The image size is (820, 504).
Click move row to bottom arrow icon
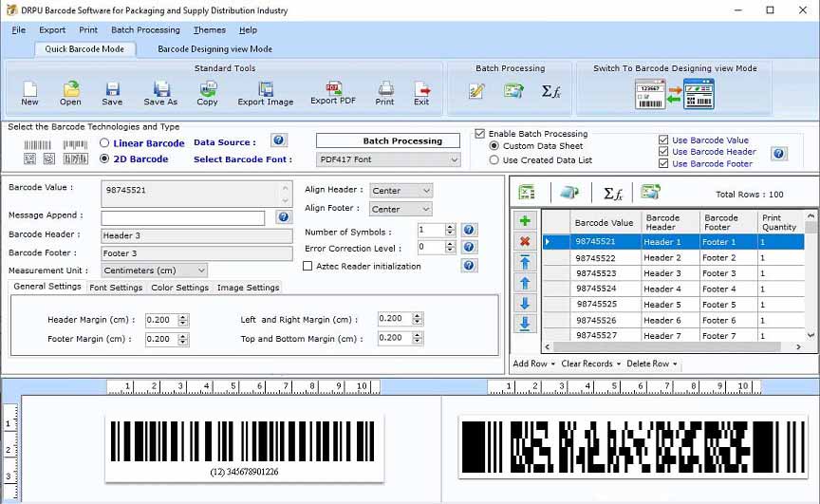tap(525, 324)
